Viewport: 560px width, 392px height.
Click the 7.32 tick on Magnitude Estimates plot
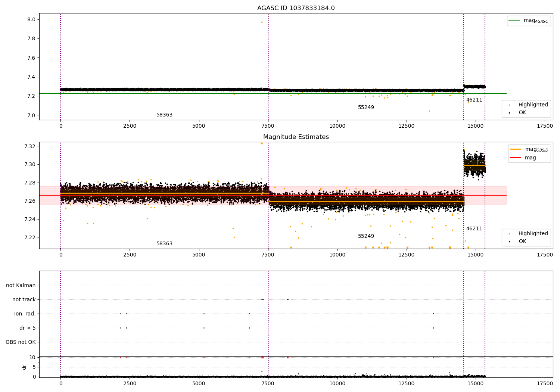click(x=29, y=146)
